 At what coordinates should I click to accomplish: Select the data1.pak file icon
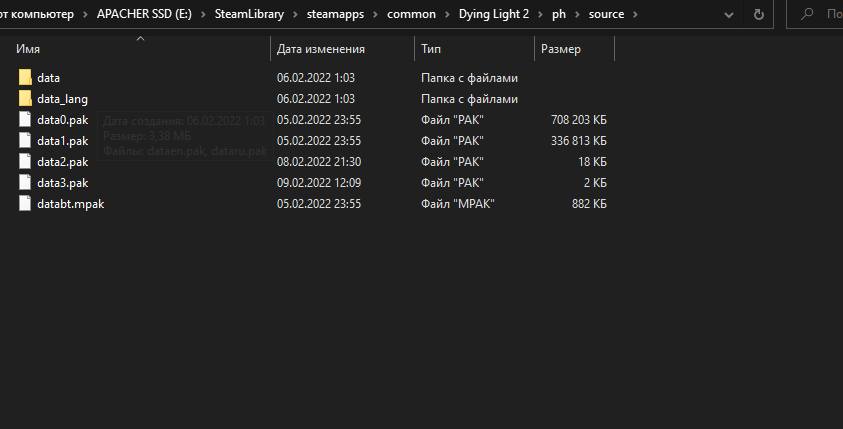pyautogui.click(x=26, y=141)
